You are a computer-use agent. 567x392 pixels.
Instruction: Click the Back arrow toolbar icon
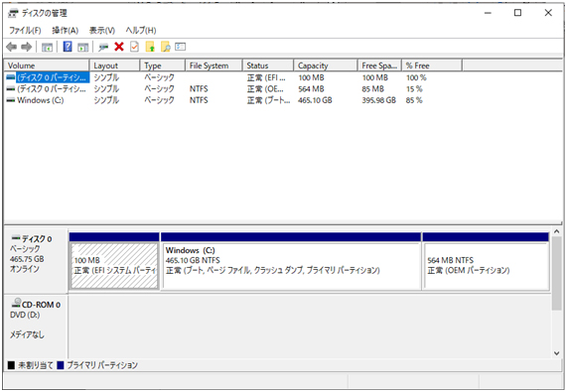click(12, 47)
